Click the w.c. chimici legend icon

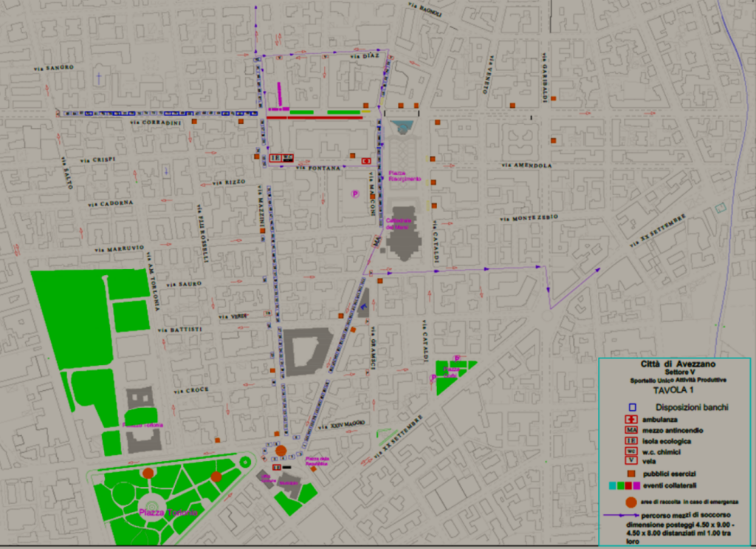pos(631,451)
